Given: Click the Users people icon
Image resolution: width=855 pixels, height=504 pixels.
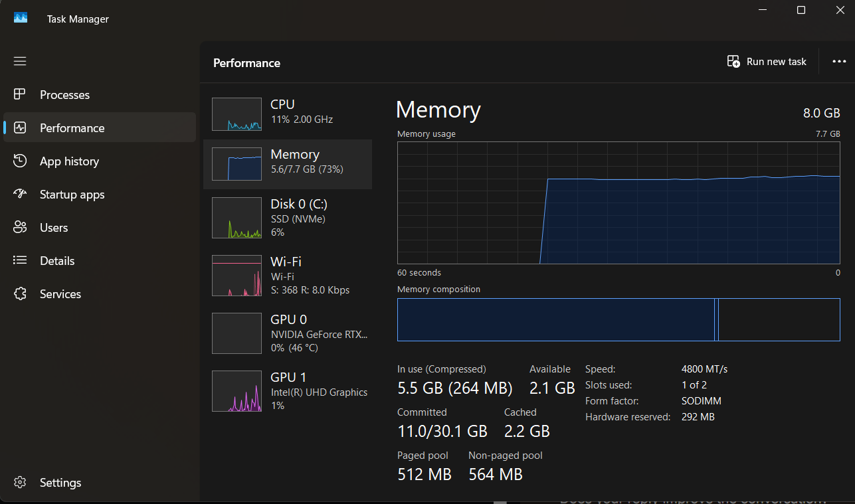Looking at the screenshot, I should pos(20,228).
